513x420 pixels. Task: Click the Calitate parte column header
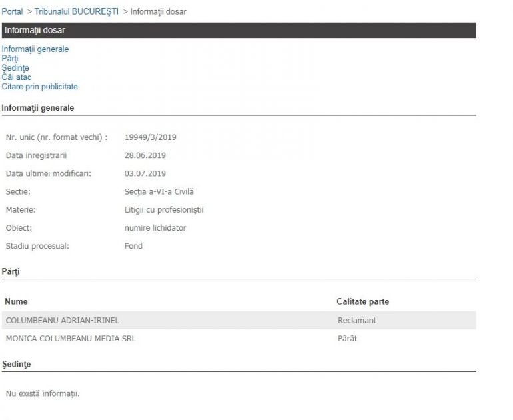point(362,302)
